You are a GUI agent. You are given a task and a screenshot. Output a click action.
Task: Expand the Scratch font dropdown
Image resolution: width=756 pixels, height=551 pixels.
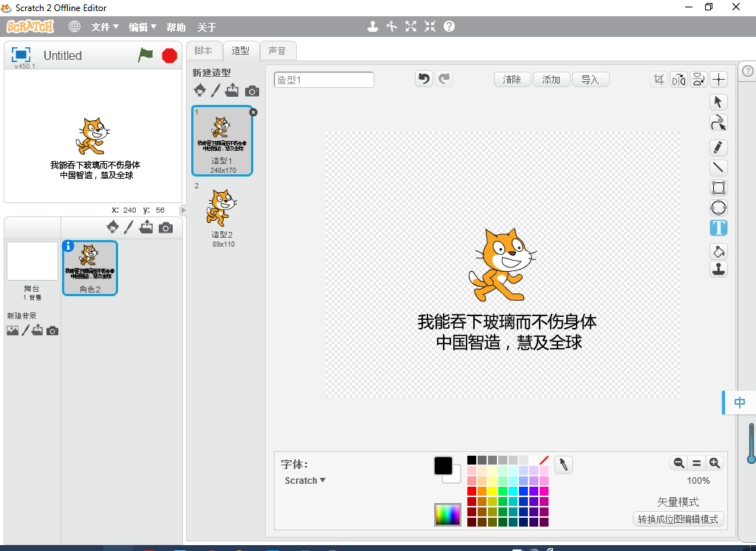coord(306,481)
